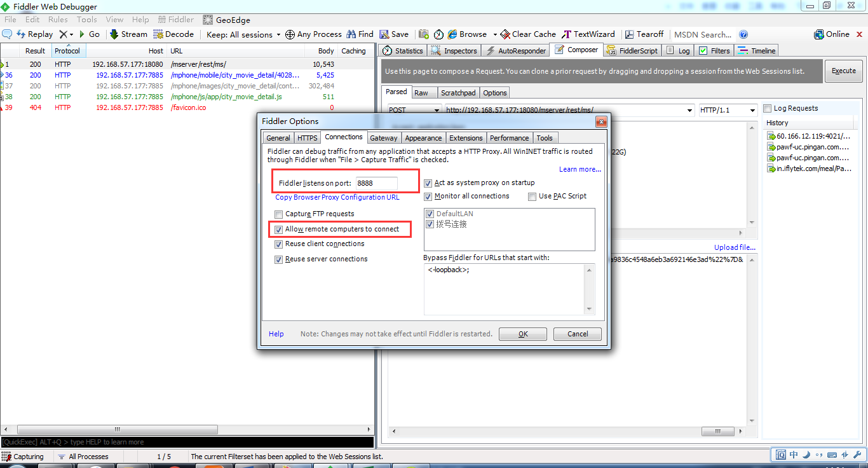Cancel the Fiddler Options dialog
Viewport: 868px width, 468px height.
coord(578,334)
